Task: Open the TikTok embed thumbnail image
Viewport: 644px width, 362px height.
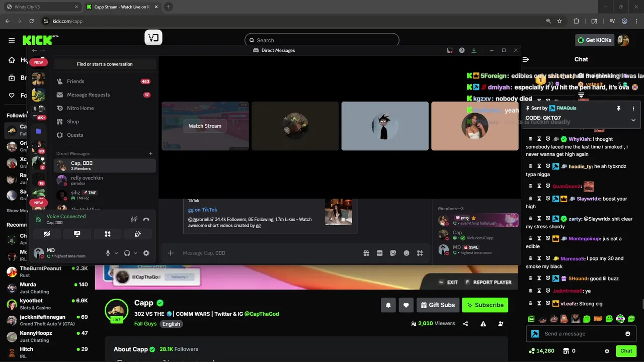Action: click(x=338, y=212)
